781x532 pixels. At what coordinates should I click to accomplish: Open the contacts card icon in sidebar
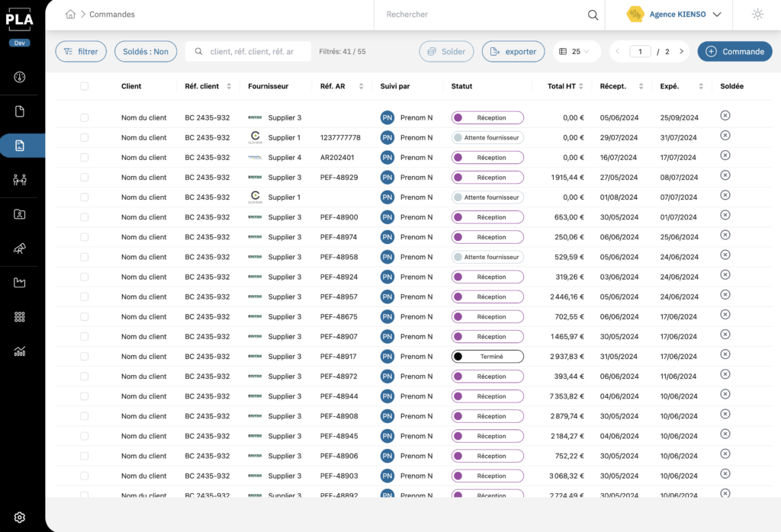click(x=19, y=214)
